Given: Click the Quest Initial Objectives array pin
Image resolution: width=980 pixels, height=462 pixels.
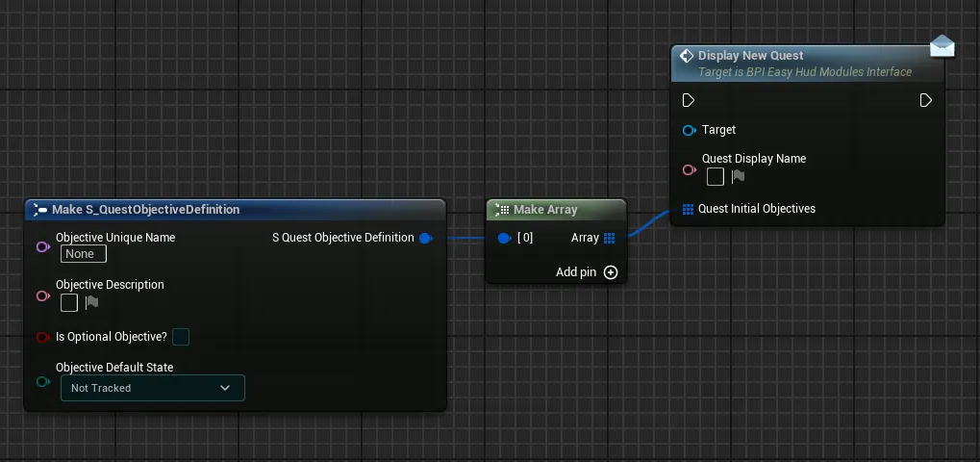Looking at the screenshot, I should tap(689, 209).
